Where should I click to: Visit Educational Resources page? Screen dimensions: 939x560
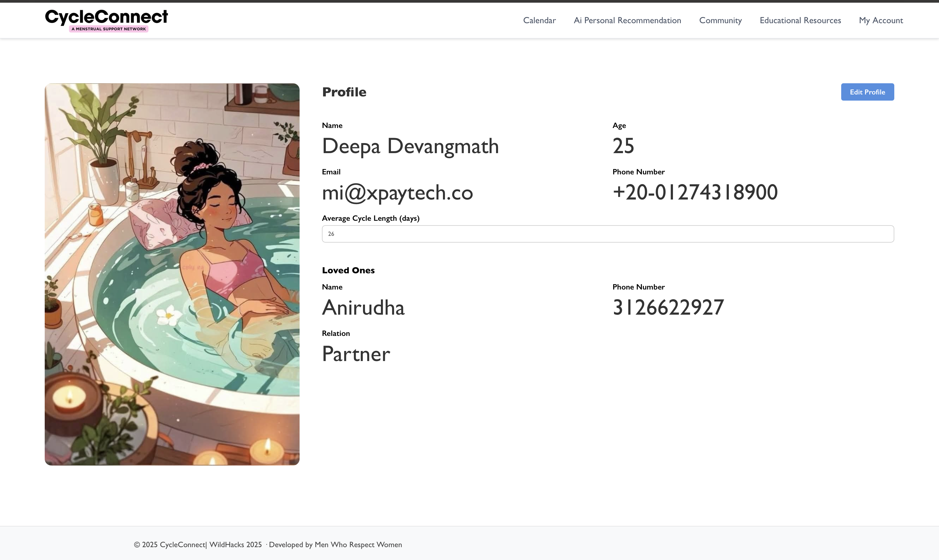point(800,20)
